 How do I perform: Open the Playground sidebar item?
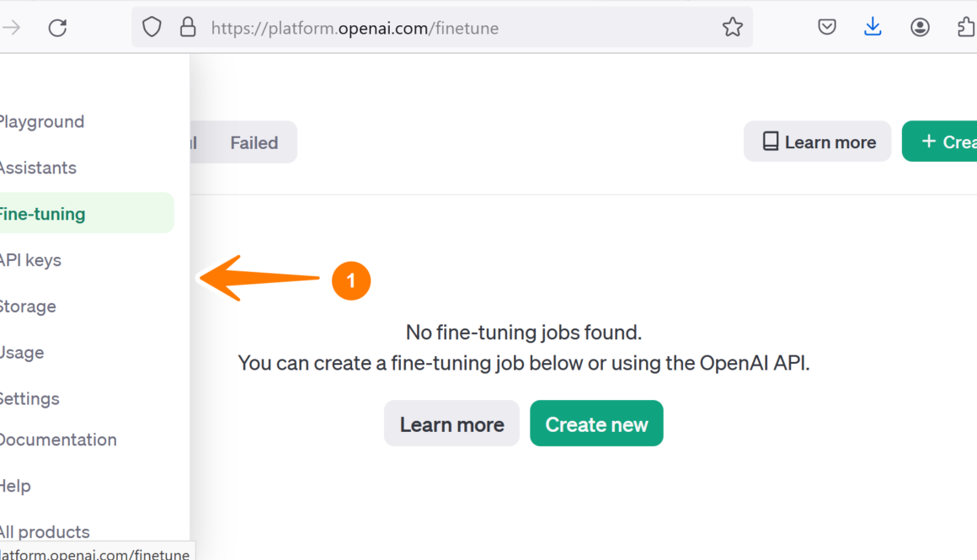pyautogui.click(x=41, y=122)
